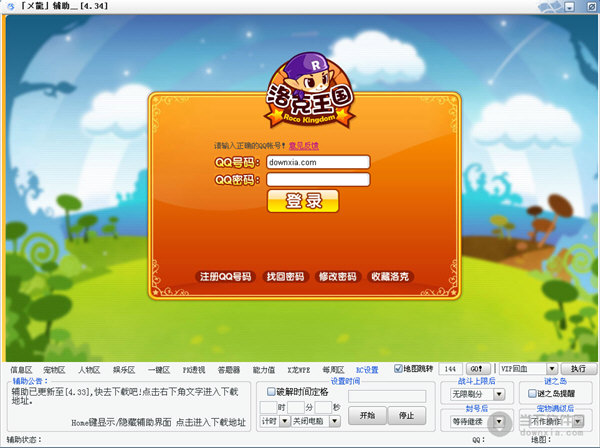Switch to the 宠物区 tab
The width and height of the screenshot is (600, 448).
point(54,370)
